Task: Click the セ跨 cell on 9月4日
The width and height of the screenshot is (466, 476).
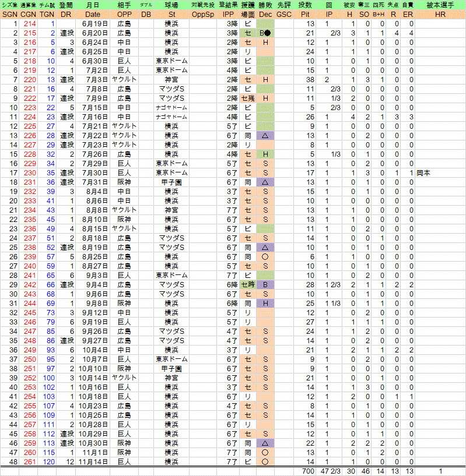Action: click(x=248, y=285)
